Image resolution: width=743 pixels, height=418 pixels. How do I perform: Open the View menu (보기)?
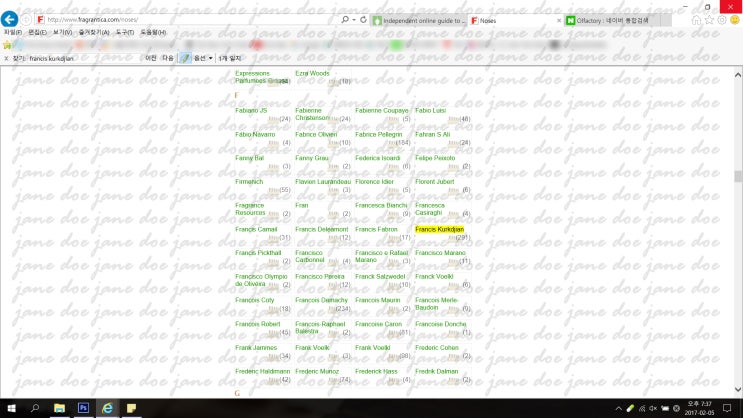pos(63,32)
